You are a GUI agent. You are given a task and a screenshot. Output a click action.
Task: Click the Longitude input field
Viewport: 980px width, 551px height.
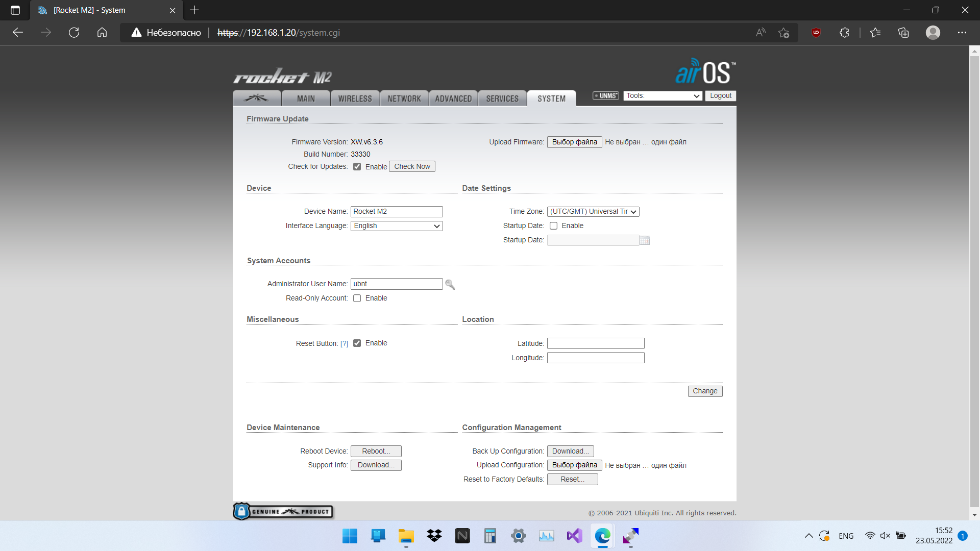click(x=596, y=358)
